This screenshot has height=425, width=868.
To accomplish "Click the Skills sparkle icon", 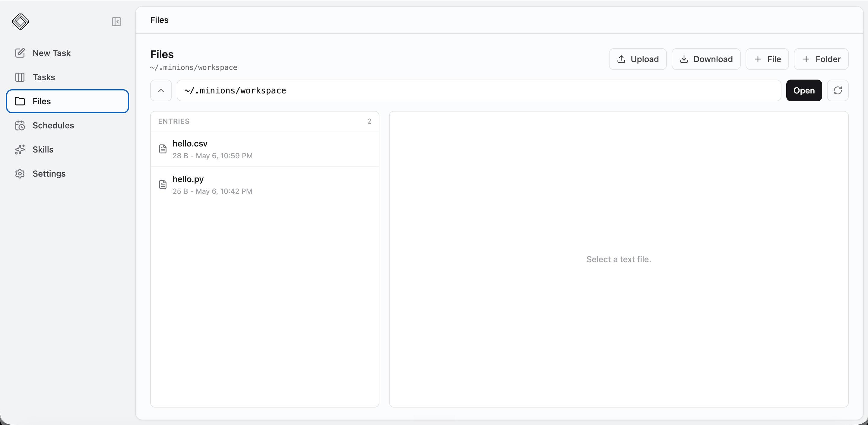I will (x=20, y=150).
